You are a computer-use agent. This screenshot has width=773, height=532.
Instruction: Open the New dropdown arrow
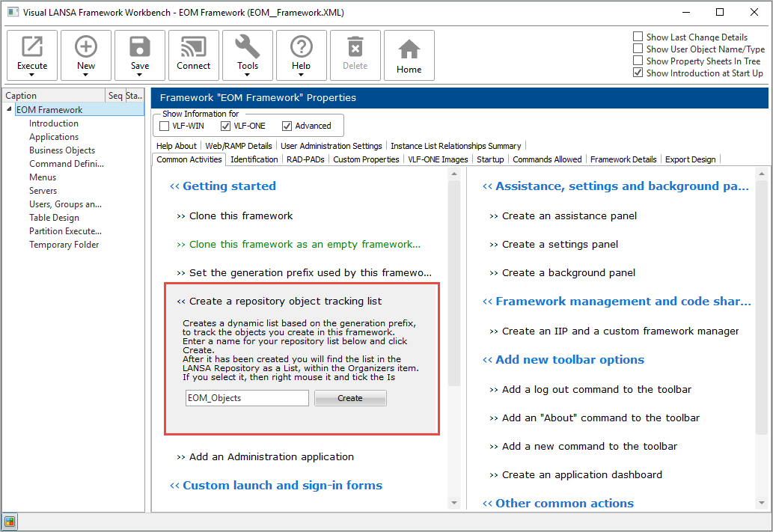[x=86, y=75]
